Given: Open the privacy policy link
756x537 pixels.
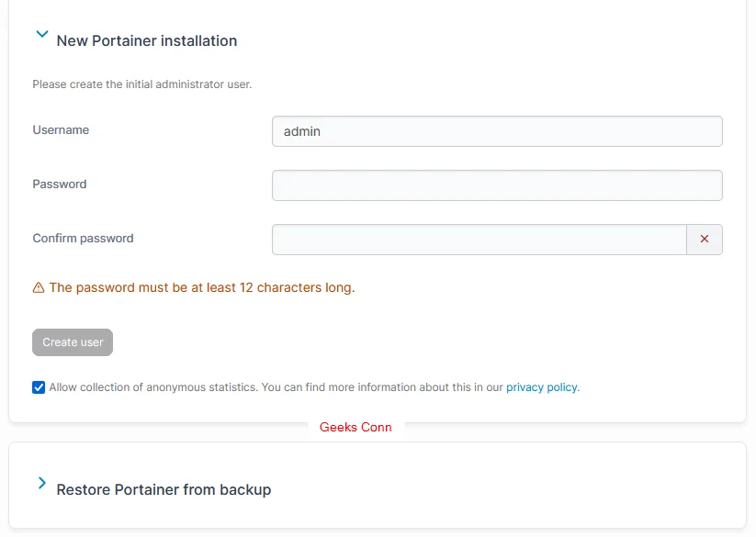Looking at the screenshot, I should 541,386.
